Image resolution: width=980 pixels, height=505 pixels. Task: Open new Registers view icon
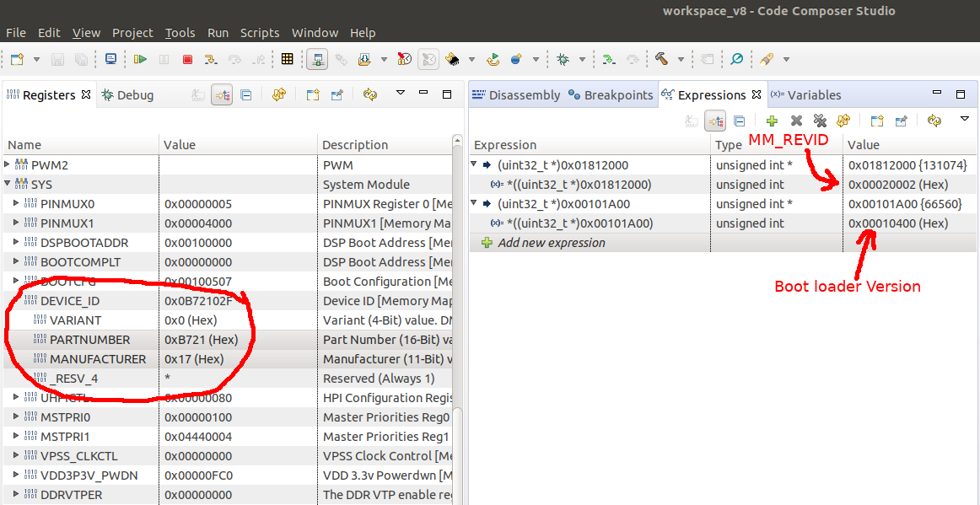pos(313,95)
